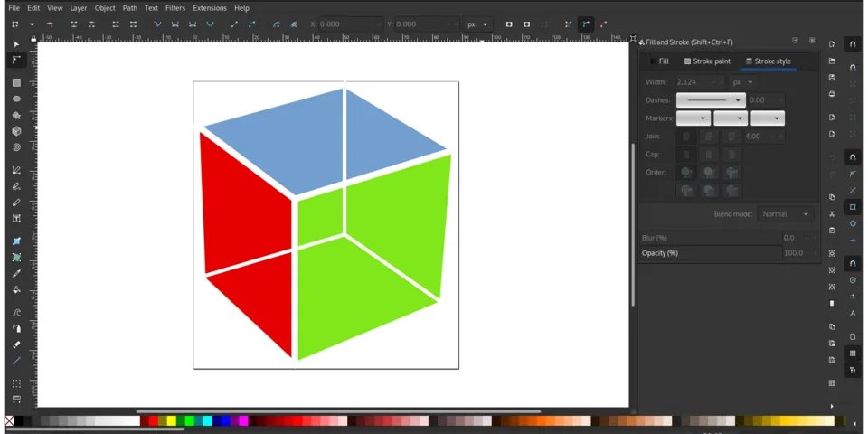Open the end Markers dropdown
This screenshot has height=434, width=868.
[x=768, y=118]
